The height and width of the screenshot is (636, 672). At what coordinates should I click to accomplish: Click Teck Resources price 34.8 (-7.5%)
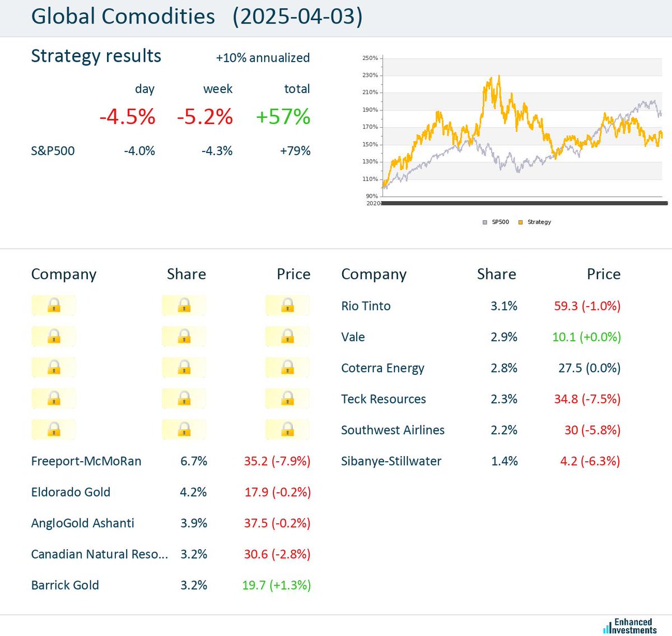[x=587, y=399]
